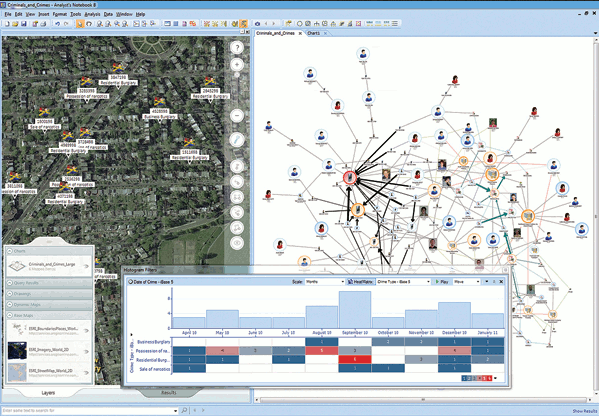Screen dimensions: 599x416
Task: Click the search magnifier icon in bottom bar
Action: pyautogui.click(x=184, y=410)
